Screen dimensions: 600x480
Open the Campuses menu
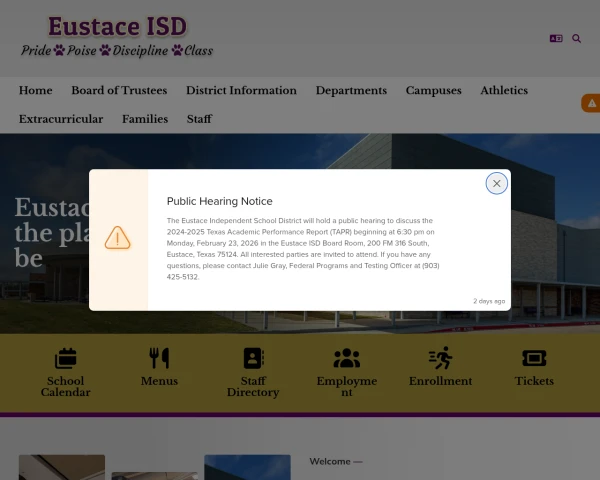tap(434, 90)
